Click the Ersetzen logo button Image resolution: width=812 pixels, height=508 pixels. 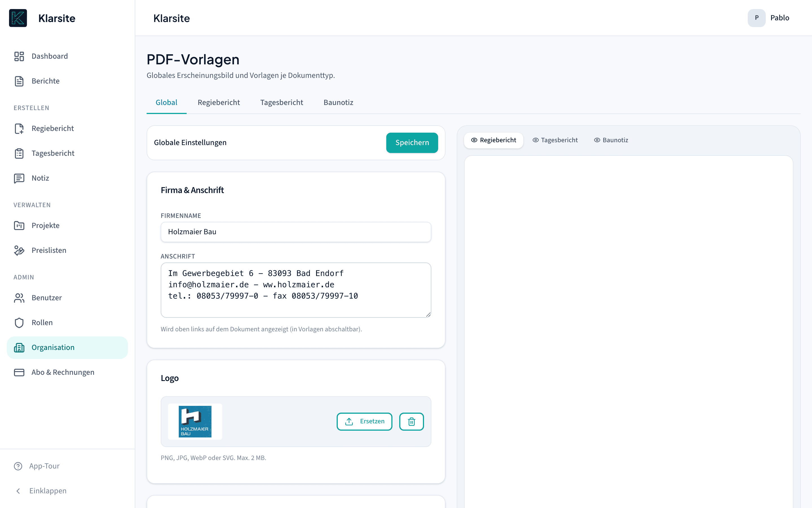(364, 421)
